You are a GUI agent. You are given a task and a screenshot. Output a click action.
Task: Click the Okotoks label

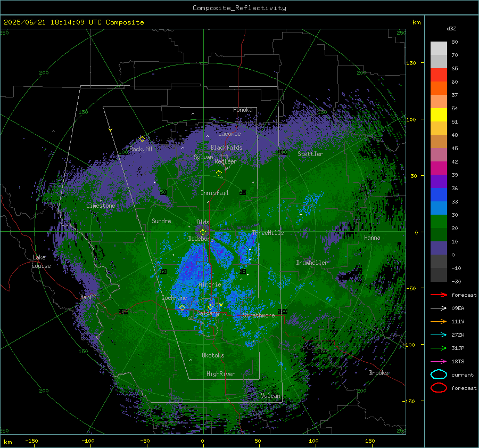tap(213, 355)
